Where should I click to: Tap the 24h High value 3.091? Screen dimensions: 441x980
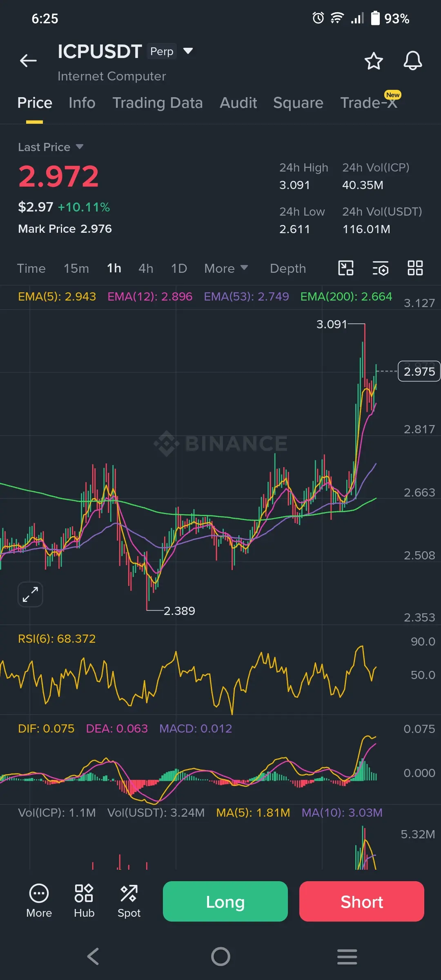[294, 185]
